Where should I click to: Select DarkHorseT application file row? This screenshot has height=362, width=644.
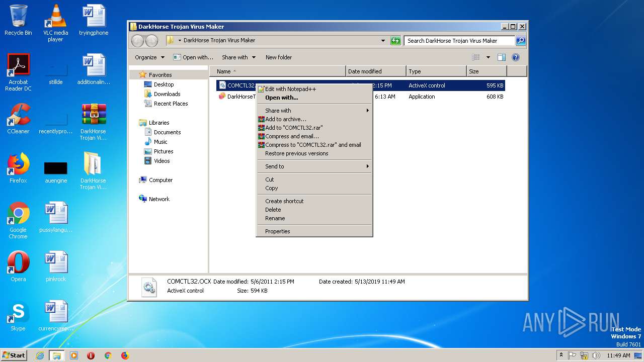[x=360, y=97]
